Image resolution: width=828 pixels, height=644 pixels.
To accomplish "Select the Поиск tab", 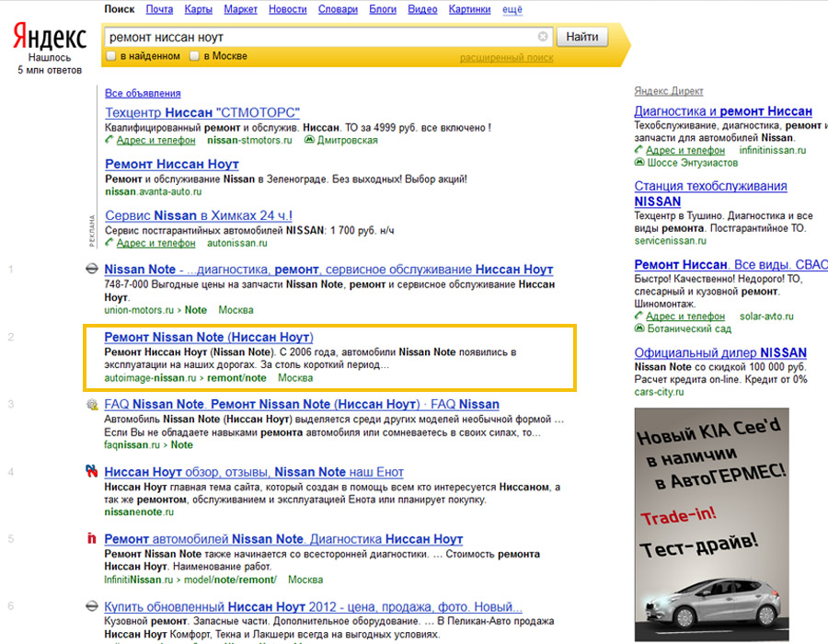I will (x=120, y=9).
